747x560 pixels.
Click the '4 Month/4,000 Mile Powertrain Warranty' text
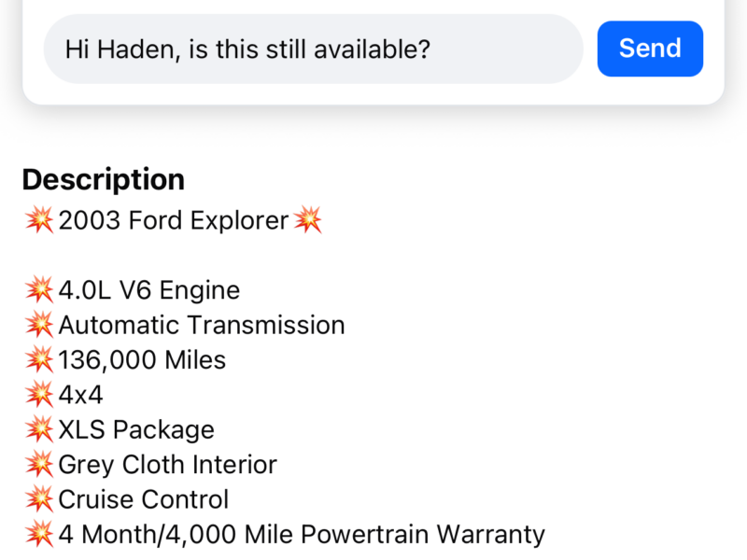click(302, 535)
